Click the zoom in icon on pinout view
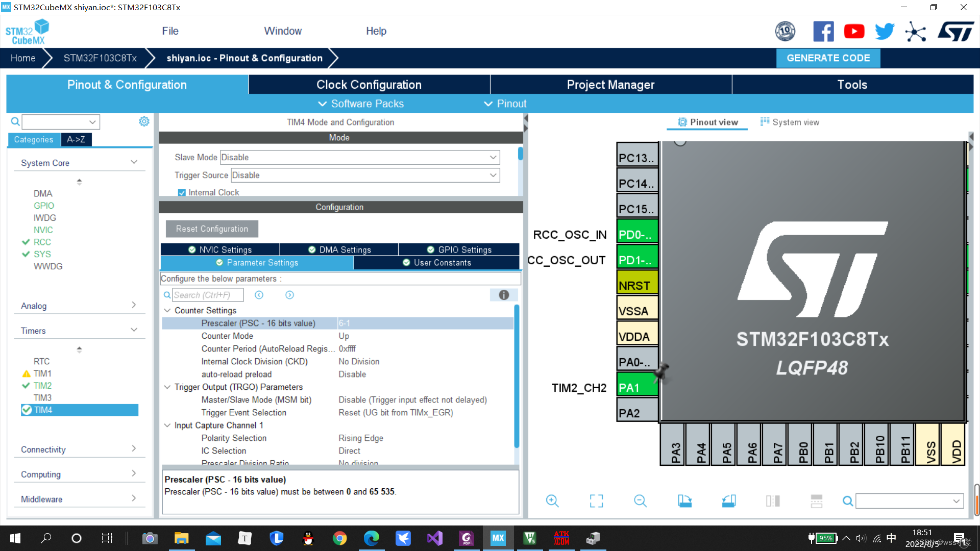Image resolution: width=980 pixels, height=551 pixels. click(x=551, y=500)
